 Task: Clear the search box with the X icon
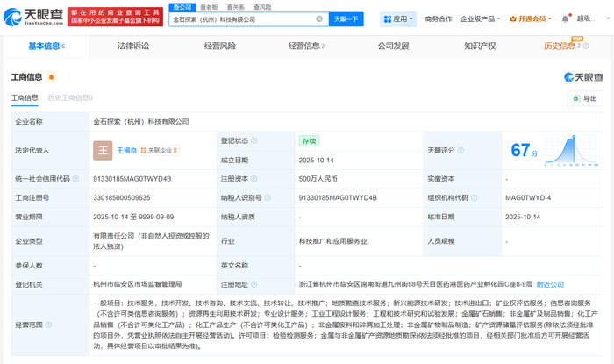(319, 18)
